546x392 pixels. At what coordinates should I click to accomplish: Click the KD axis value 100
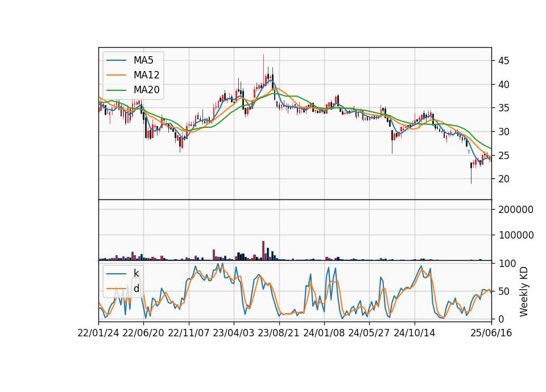pos(507,263)
